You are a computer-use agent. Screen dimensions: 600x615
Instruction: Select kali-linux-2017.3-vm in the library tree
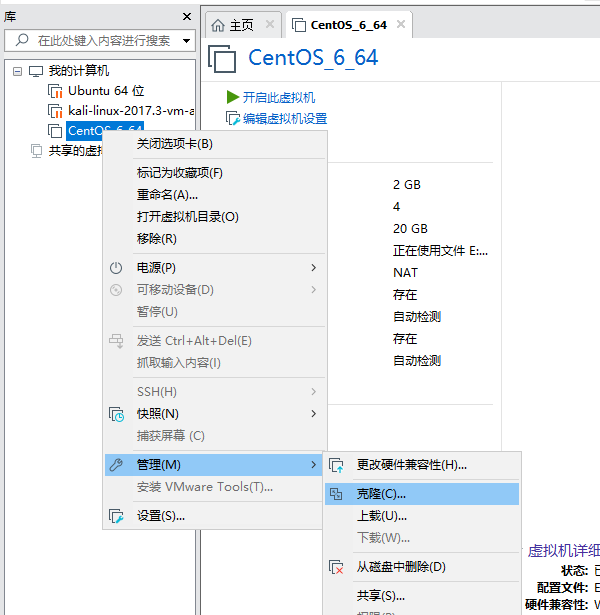coord(131,111)
